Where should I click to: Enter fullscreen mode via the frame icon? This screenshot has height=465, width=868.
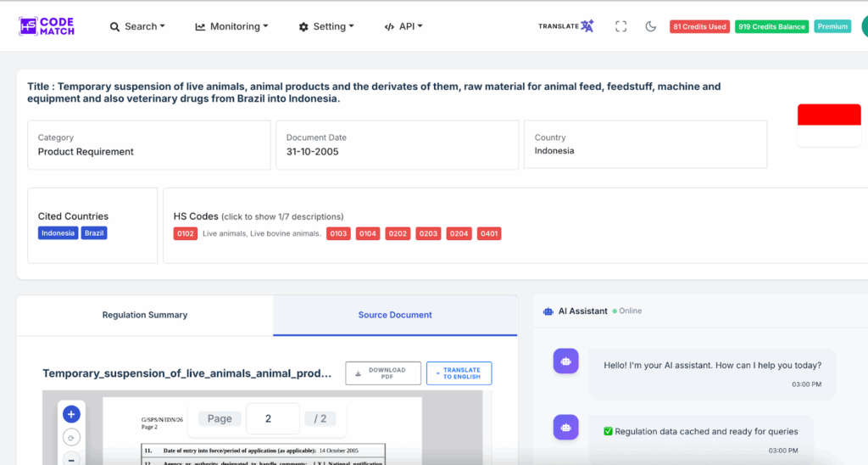[x=620, y=26]
